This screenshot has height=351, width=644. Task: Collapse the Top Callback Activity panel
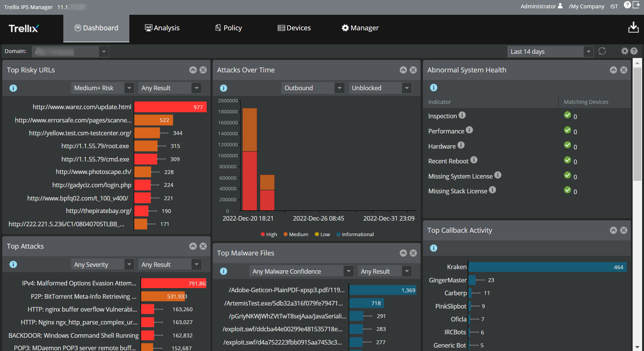point(613,230)
